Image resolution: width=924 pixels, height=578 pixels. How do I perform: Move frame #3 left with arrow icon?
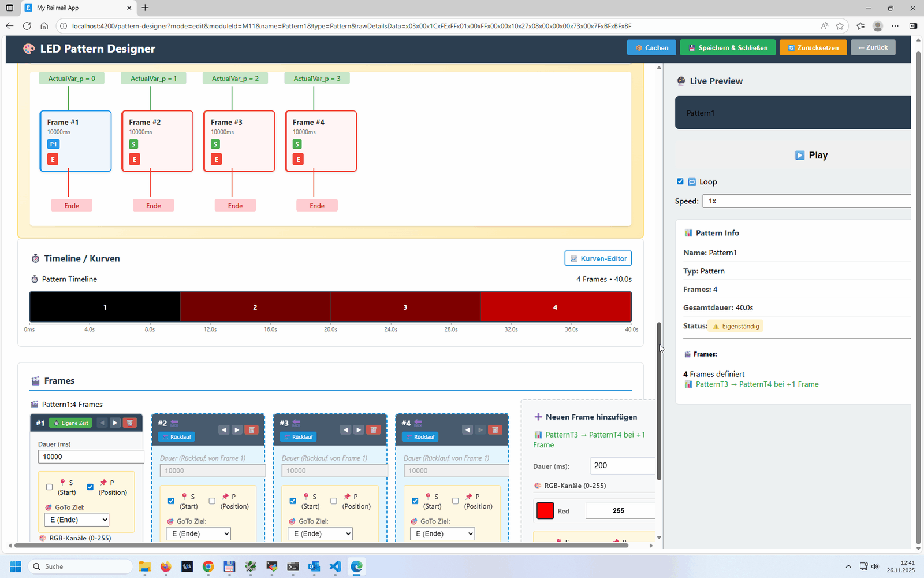(x=345, y=430)
